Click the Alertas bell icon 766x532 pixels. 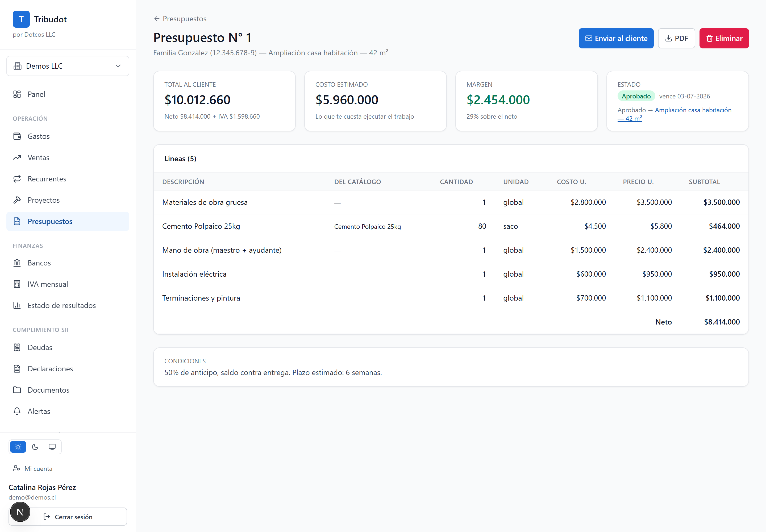[x=17, y=411]
